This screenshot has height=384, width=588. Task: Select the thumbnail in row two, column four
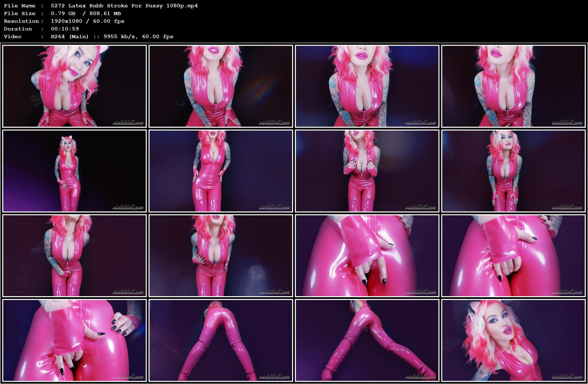pyautogui.click(x=514, y=171)
